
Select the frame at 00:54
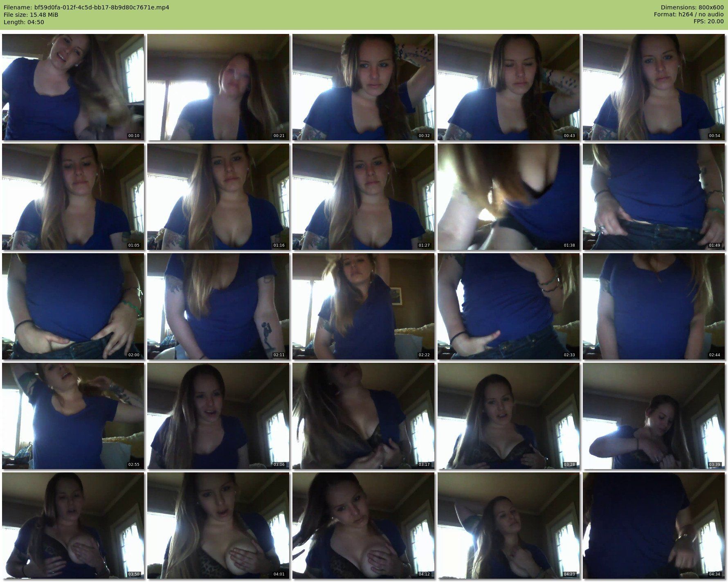tap(654, 87)
